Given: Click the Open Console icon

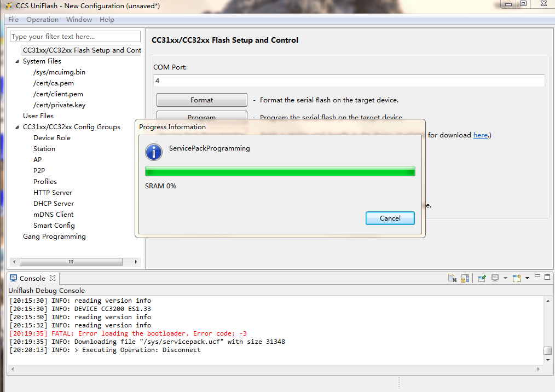Looking at the screenshot, I should click(517, 278).
